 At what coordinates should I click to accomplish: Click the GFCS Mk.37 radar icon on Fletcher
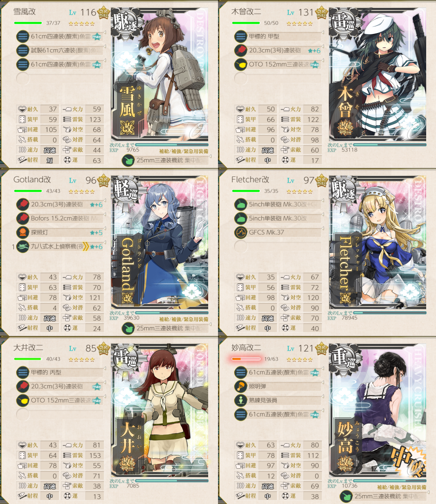[241, 232]
